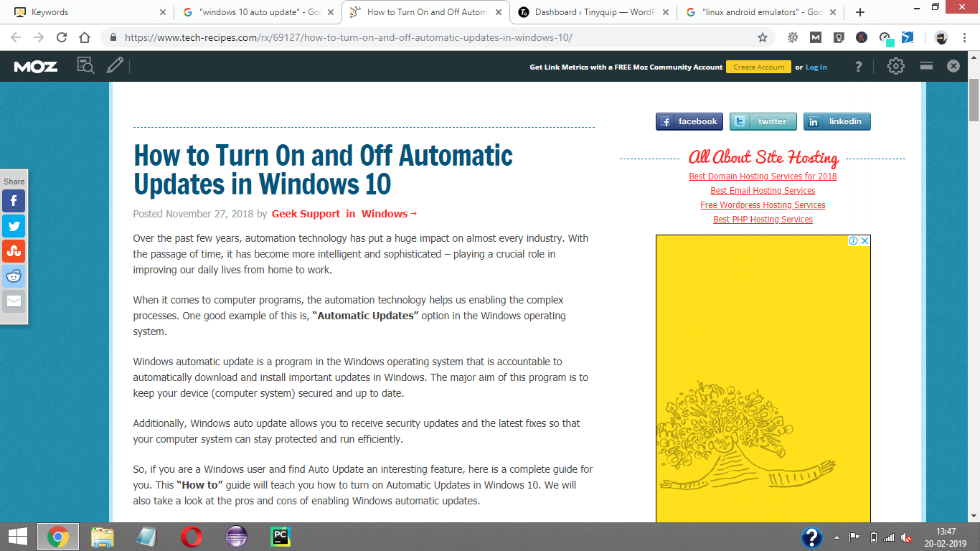Screen dimensions: 980x551
Task: Reload the current page
Action: [62, 37]
